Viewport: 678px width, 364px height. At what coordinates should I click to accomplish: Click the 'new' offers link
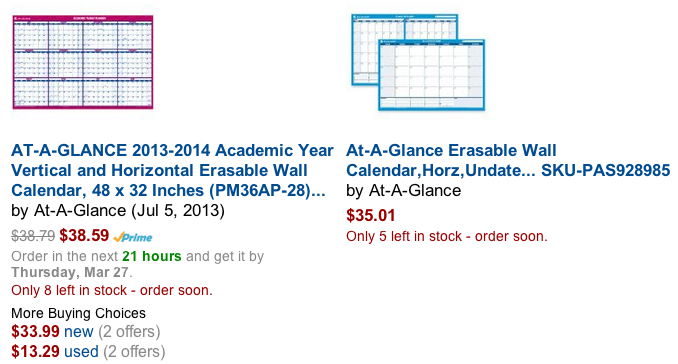[x=79, y=332]
